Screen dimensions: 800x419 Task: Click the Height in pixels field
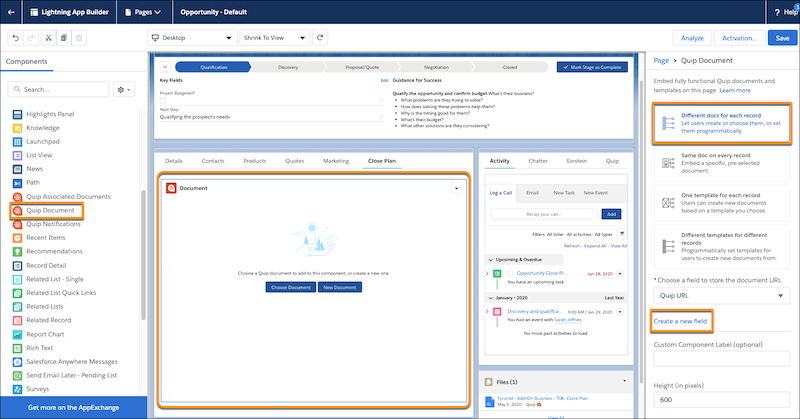pos(721,400)
